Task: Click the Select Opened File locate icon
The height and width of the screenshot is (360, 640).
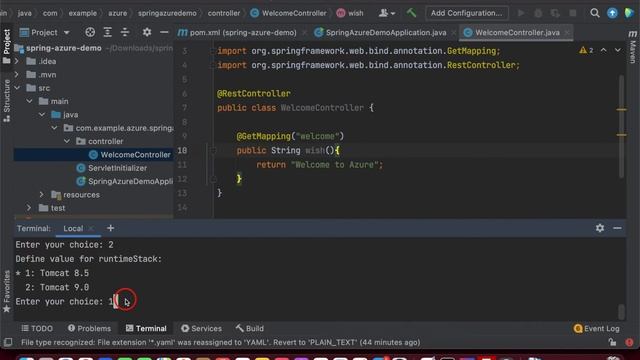Action: click(x=90, y=32)
